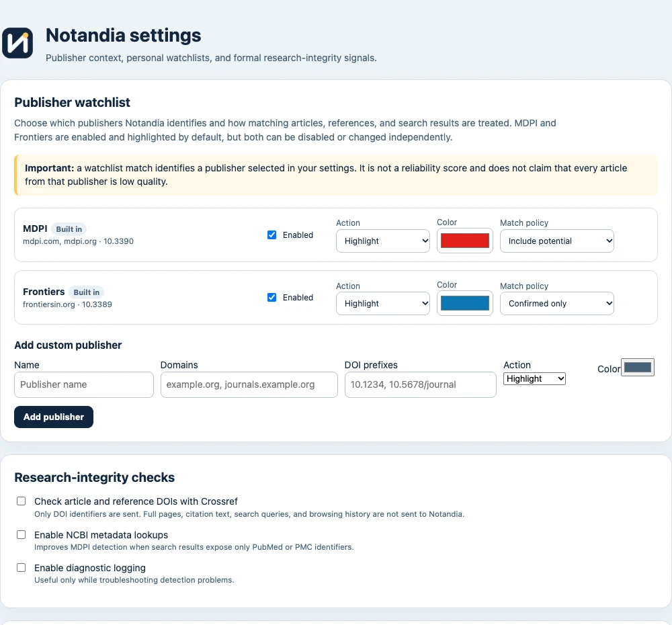Click the Frontiers Enabled label text
The width and height of the screenshot is (672, 625).
[298, 298]
